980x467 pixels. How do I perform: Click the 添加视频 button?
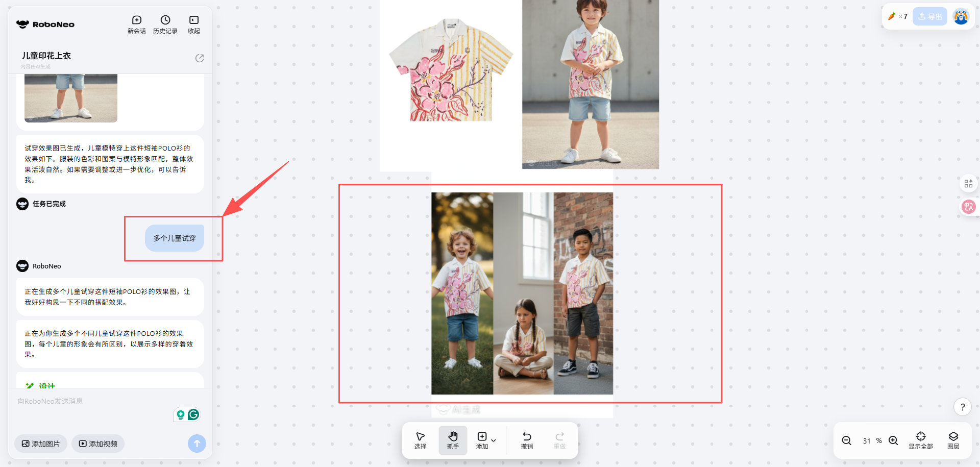point(98,444)
